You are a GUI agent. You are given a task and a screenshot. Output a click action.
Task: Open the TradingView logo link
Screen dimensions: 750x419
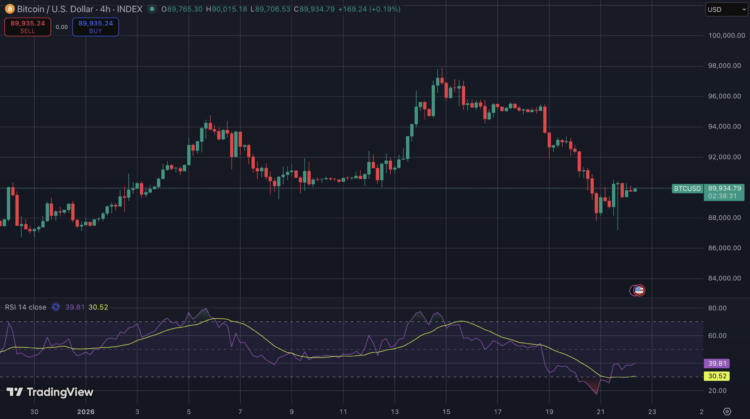pos(50,392)
